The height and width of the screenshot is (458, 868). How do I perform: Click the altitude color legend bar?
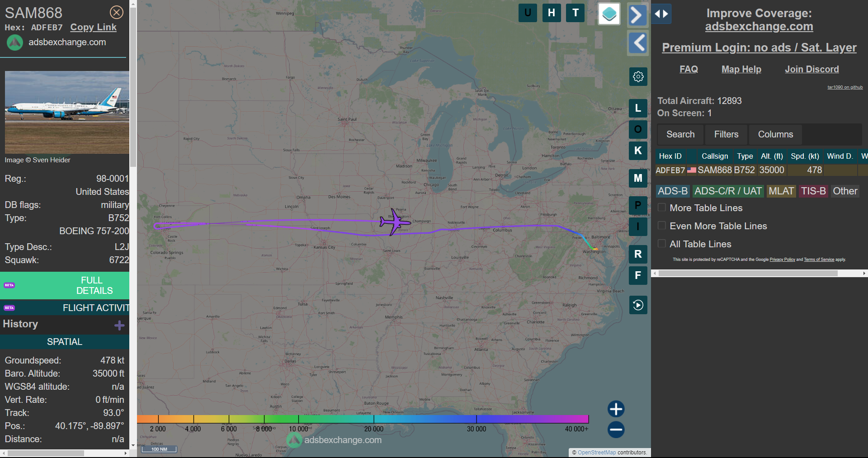coord(363,419)
